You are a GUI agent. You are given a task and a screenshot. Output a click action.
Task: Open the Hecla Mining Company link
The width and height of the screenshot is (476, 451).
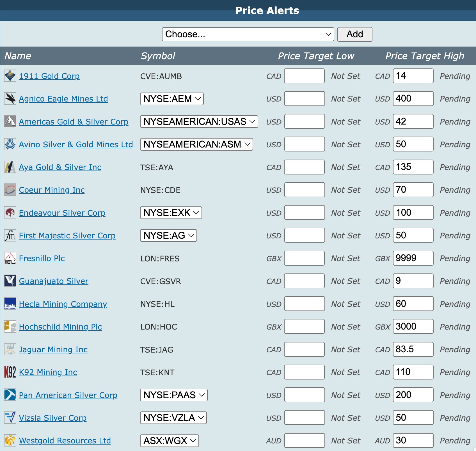[63, 304]
